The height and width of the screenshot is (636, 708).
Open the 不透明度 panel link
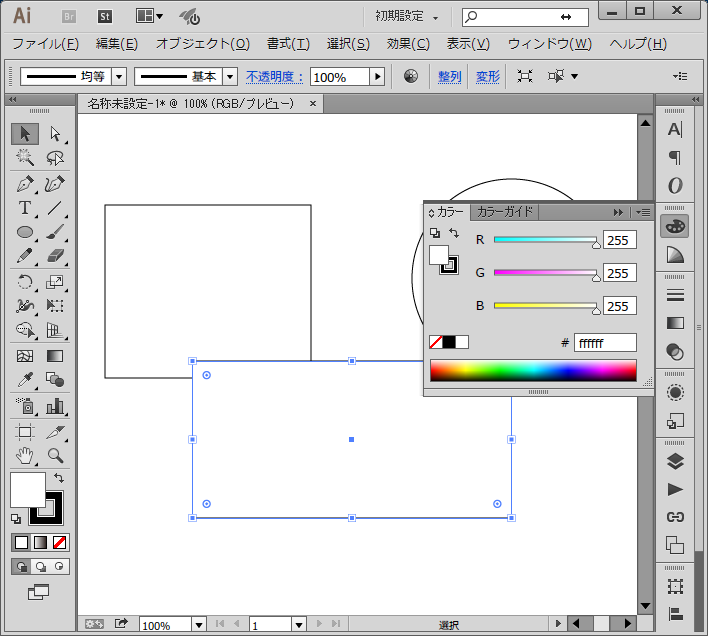275,77
